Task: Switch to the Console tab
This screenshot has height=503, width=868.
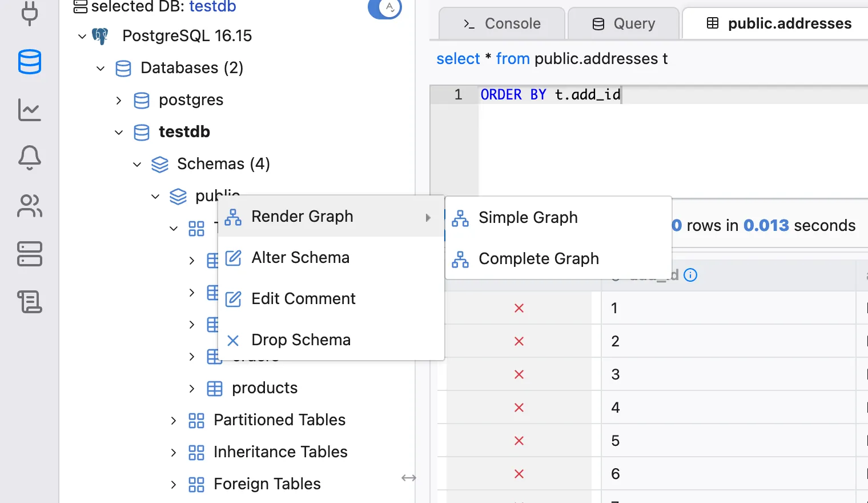Action: click(x=502, y=23)
